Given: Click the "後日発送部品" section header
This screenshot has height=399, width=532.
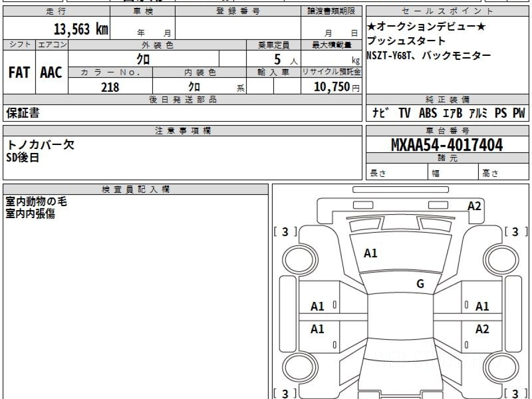Looking at the screenshot, I should pos(183,100).
